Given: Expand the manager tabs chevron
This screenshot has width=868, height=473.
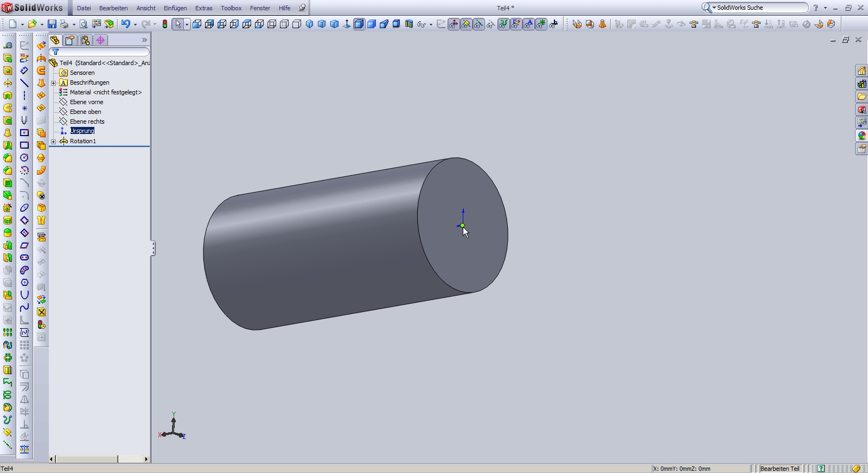Looking at the screenshot, I should tap(144, 40).
